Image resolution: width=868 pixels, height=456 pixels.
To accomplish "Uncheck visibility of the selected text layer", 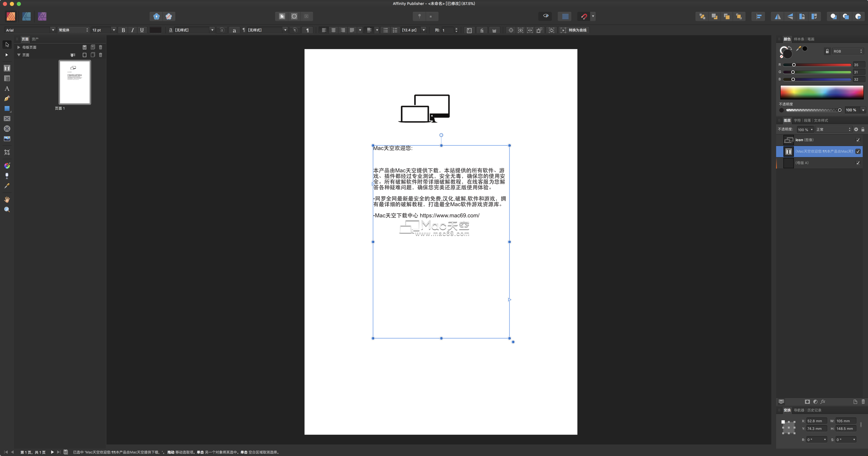I will pyautogui.click(x=858, y=152).
